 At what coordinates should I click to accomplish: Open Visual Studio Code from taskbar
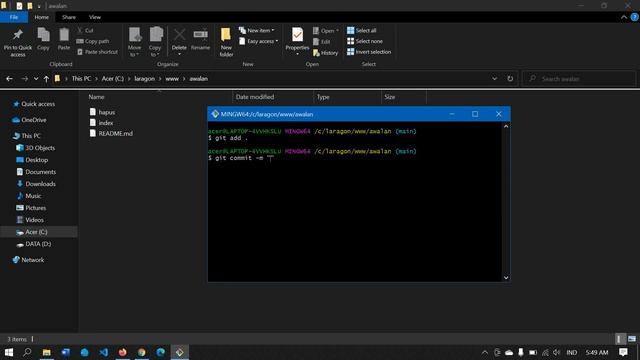click(104, 352)
